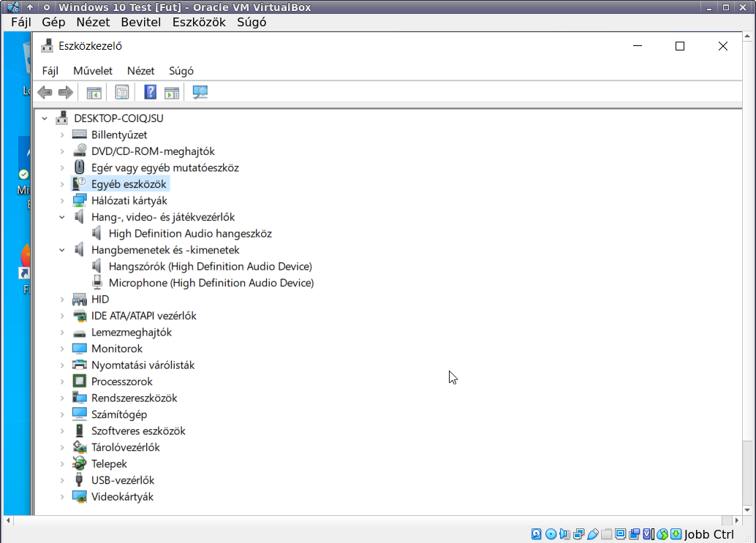This screenshot has height=543, width=756.
Task: Click the VirtualBox hard disk status icon
Action: 536,533
